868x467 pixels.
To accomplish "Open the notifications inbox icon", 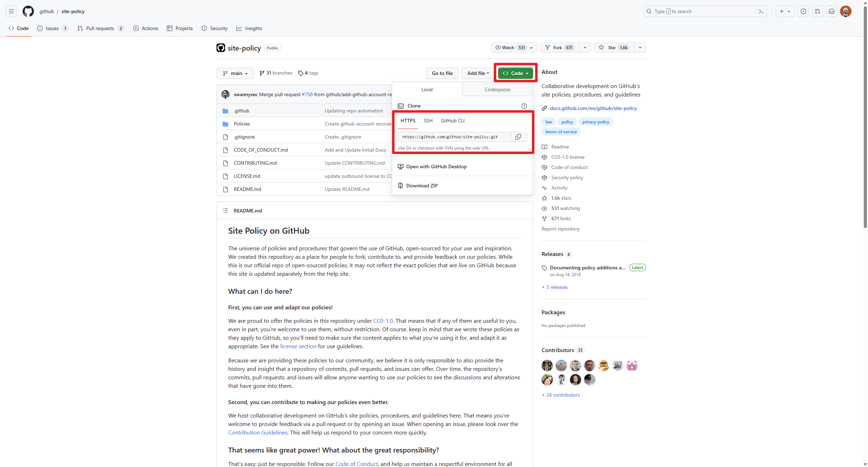I will click(x=831, y=11).
